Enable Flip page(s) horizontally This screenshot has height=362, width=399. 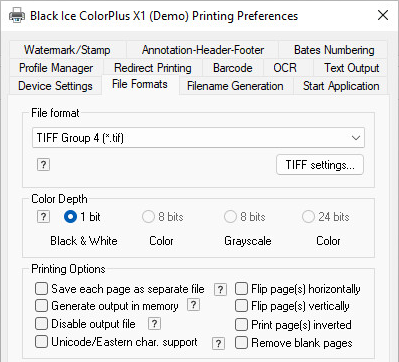tap(241, 289)
